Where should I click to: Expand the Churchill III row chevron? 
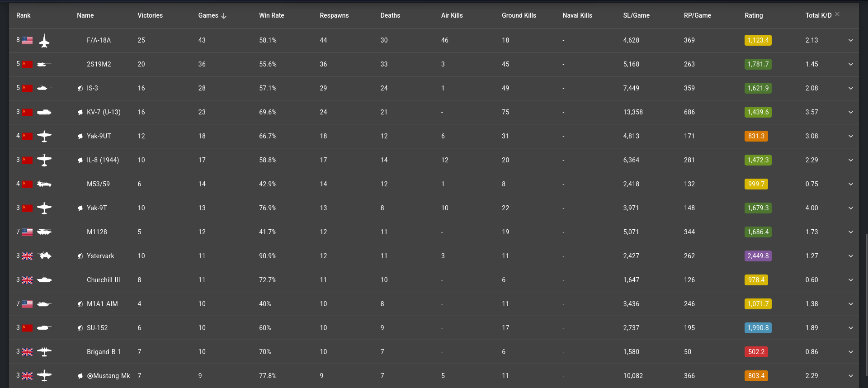pos(850,280)
